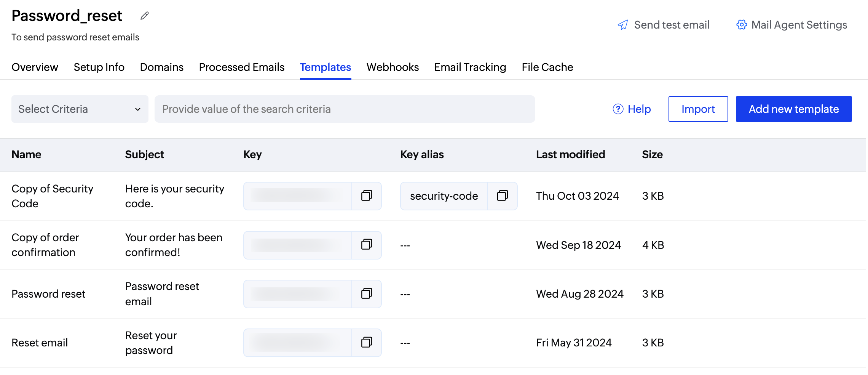Click the Import button

pyautogui.click(x=698, y=109)
